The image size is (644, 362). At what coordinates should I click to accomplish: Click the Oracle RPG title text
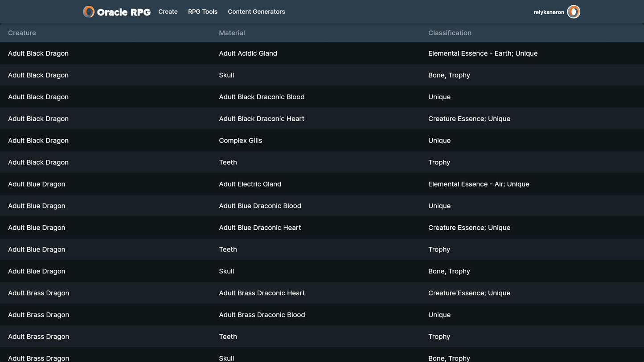tap(123, 12)
